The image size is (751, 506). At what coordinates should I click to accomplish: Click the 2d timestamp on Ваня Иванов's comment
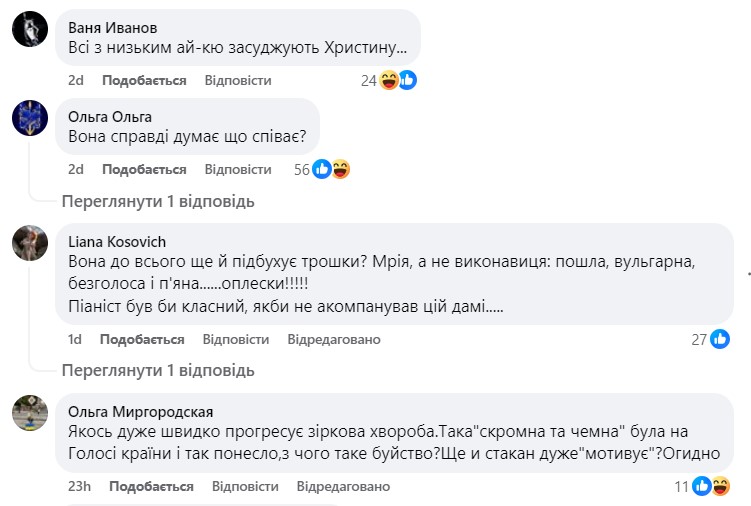click(76, 80)
